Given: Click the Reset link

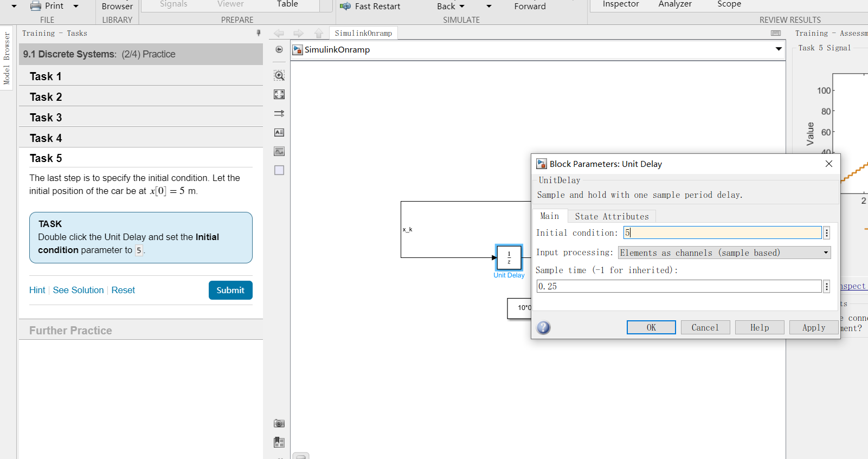Looking at the screenshot, I should point(123,290).
